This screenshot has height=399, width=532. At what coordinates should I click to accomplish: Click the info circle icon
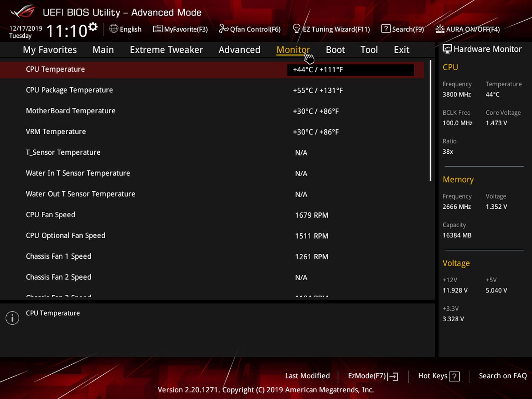(12, 318)
